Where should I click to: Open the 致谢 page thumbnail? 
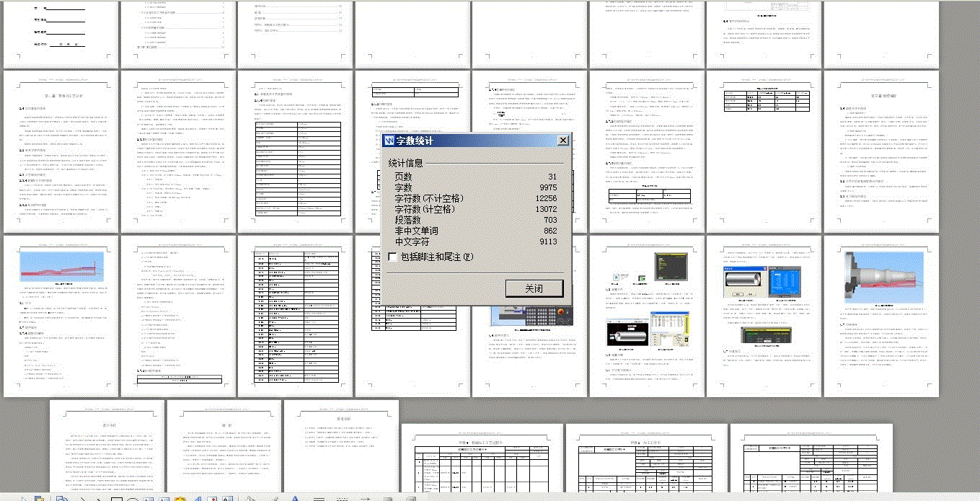coord(224,447)
